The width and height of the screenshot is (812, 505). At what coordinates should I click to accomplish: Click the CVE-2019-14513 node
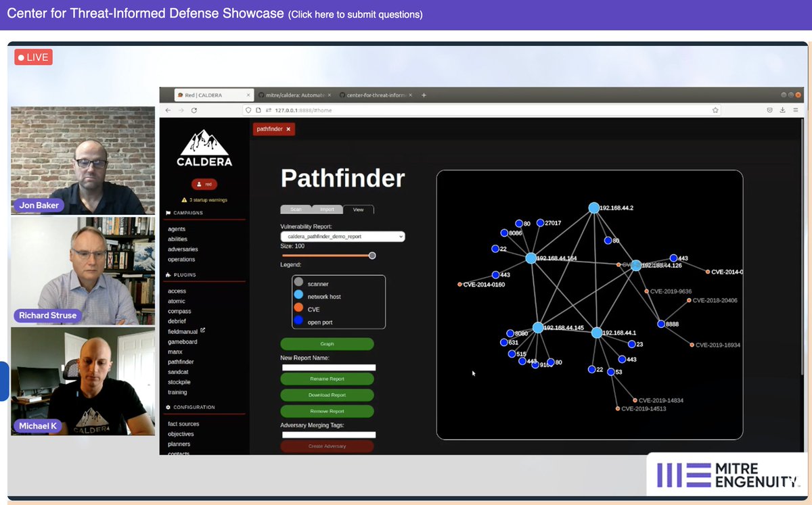(x=618, y=408)
